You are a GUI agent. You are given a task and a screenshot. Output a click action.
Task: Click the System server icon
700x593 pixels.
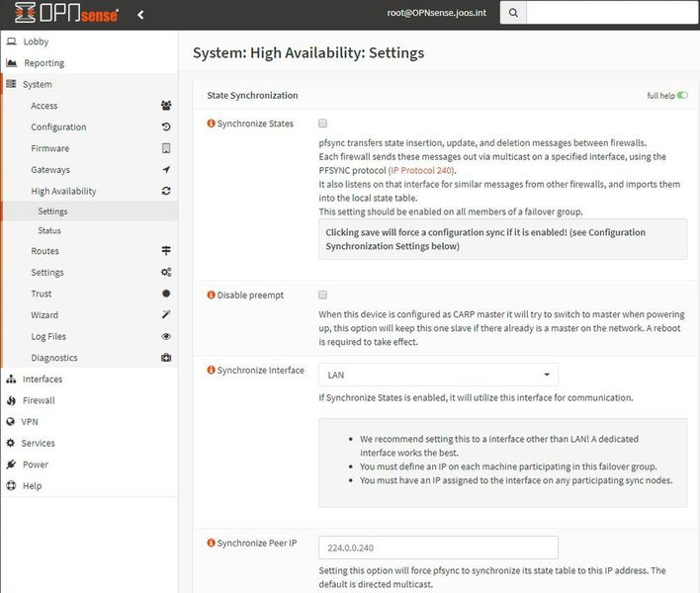tap(12, 84)
